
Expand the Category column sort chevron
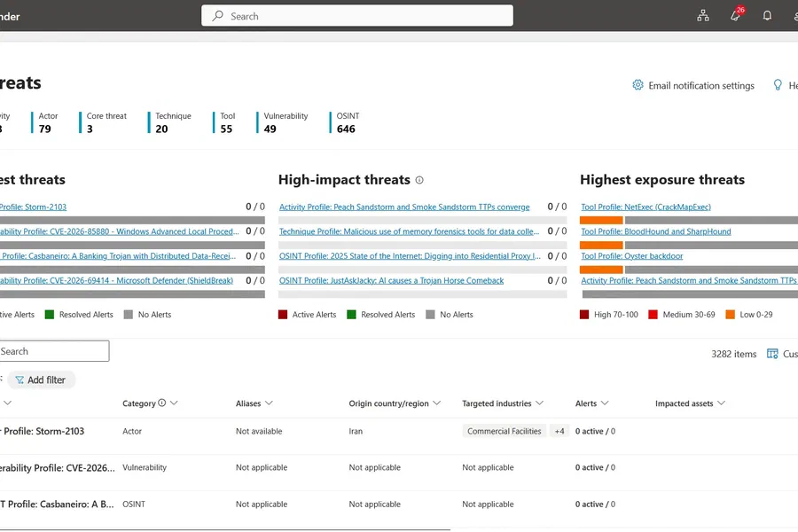tap(174, 403)
